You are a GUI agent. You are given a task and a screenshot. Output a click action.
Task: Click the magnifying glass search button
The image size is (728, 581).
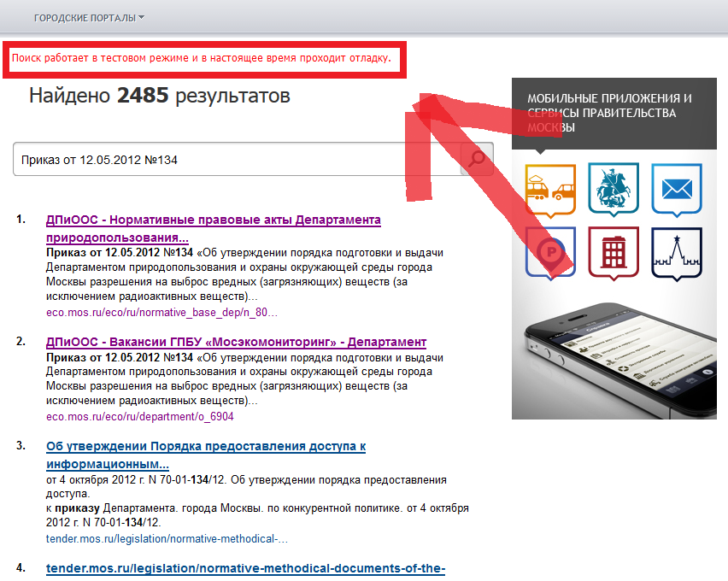click(x=477, y=159)
